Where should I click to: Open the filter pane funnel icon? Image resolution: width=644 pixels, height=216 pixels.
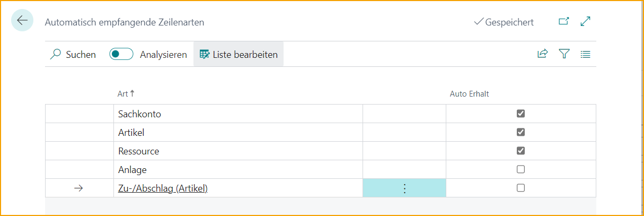[x=564, y=54]
